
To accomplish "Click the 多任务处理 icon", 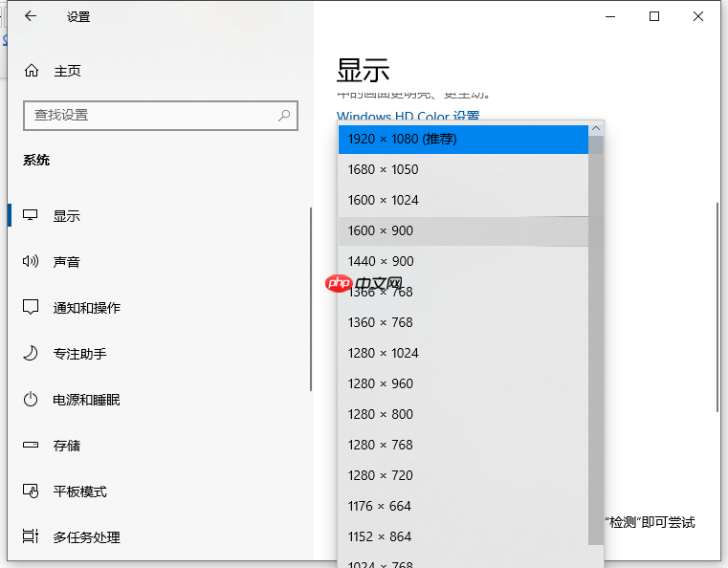I will pyautogui.click(x=31, y=536).
